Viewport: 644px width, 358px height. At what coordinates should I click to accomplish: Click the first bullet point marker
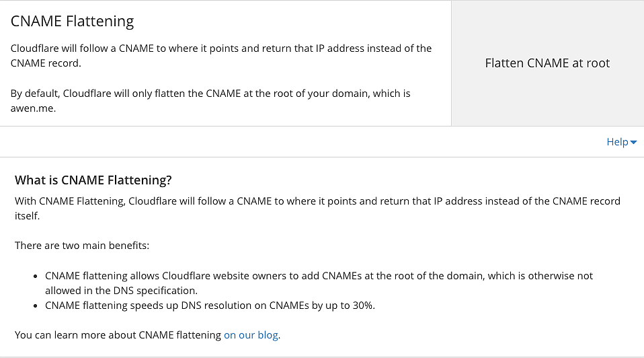pyautogui.click(x=36, y=277)
